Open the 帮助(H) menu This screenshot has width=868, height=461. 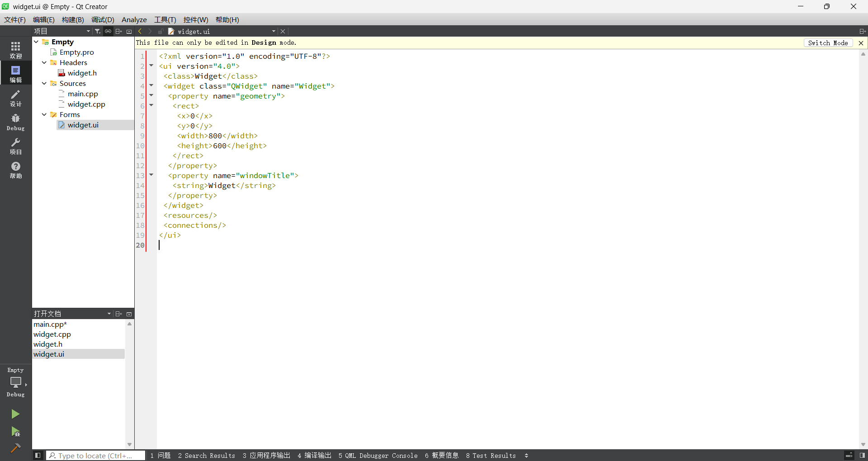pyautogui.click(x=227, y=19)
